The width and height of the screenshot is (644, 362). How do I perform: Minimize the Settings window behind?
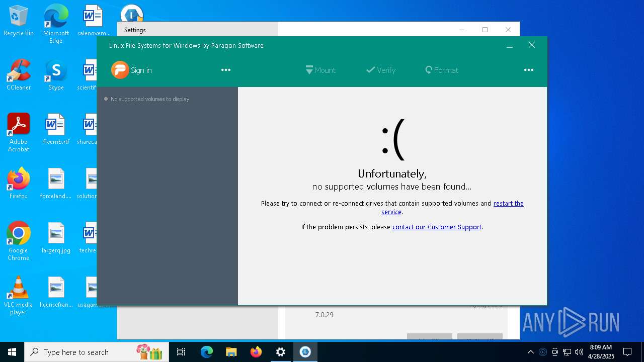[462, 30]
